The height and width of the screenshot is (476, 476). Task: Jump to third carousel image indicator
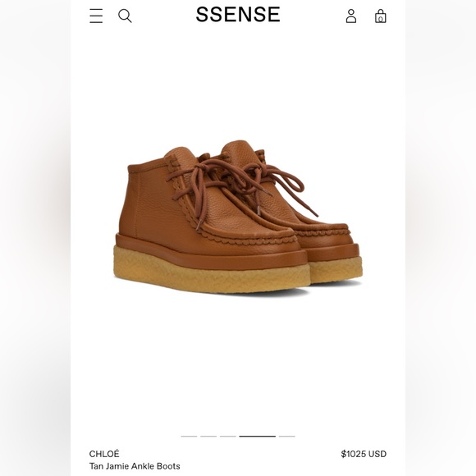(x=228, y=437)
